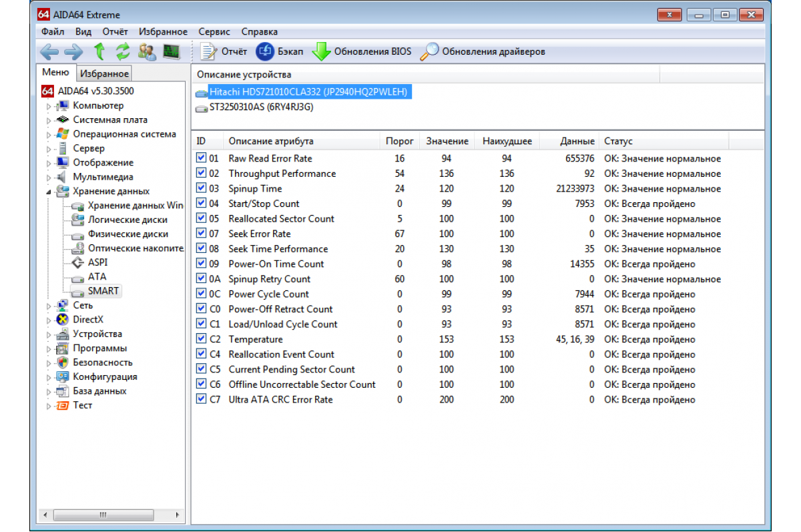Click the Тест benchmark icon
801x532 pixels.
[x=63, y=405]
